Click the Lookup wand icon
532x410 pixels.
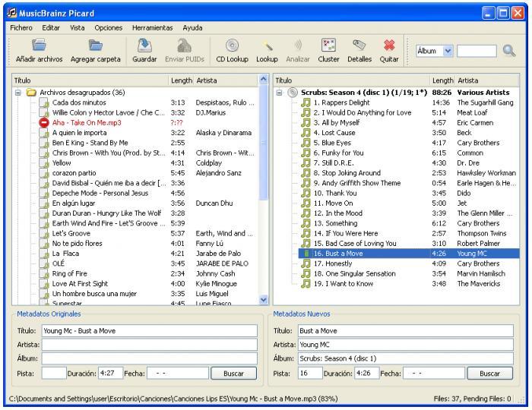pyautogui.click(x=267, y=46)
